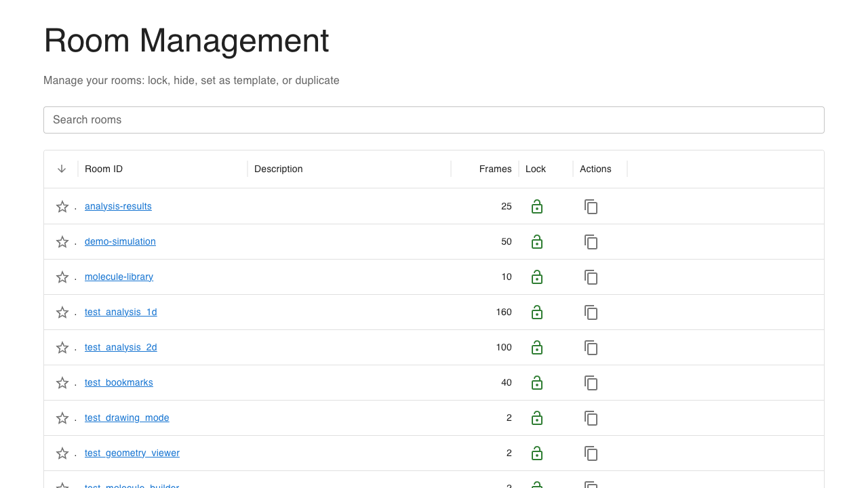Viewport: 868px width, 488px height.
Task: Star the molecule-library room
Action: pos(62,277)
